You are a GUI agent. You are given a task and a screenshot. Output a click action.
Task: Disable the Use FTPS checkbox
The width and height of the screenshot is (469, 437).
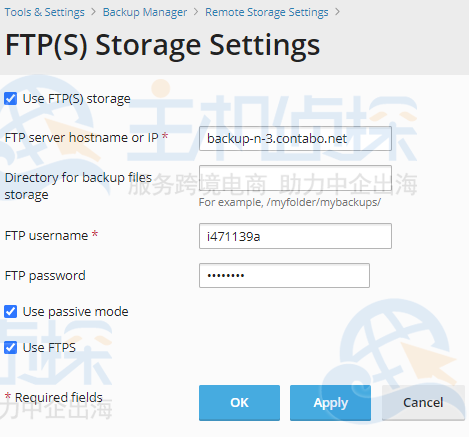pyautogui.click(x=10, y=348)
